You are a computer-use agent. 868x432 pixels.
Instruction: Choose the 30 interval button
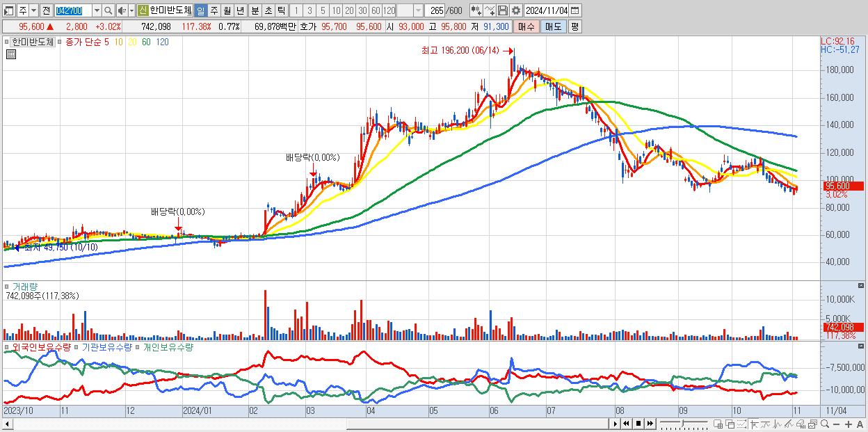[362, 10]
